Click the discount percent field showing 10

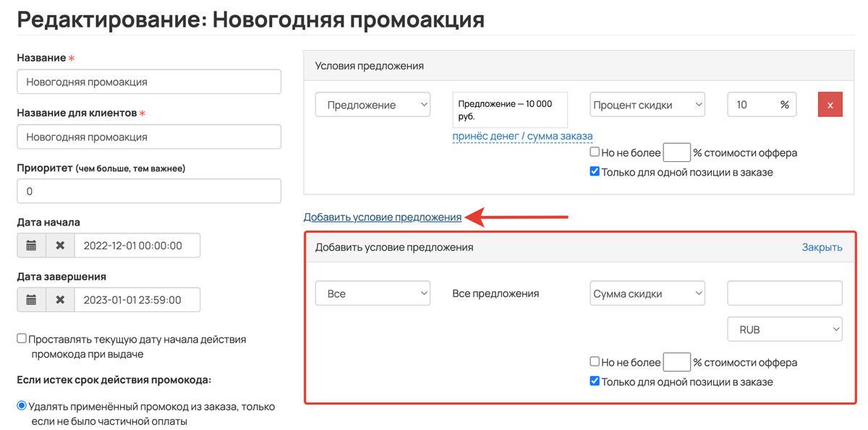[x=762, y=105]
